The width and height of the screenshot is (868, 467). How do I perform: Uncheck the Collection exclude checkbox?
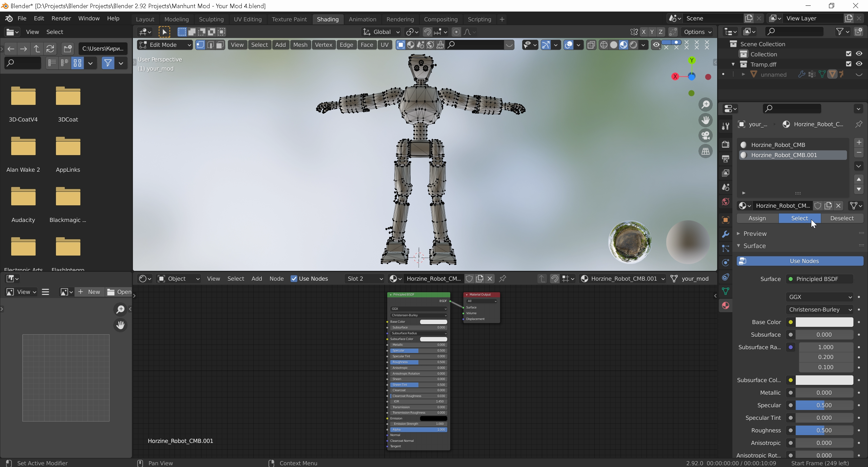click(x=849, y=54)
